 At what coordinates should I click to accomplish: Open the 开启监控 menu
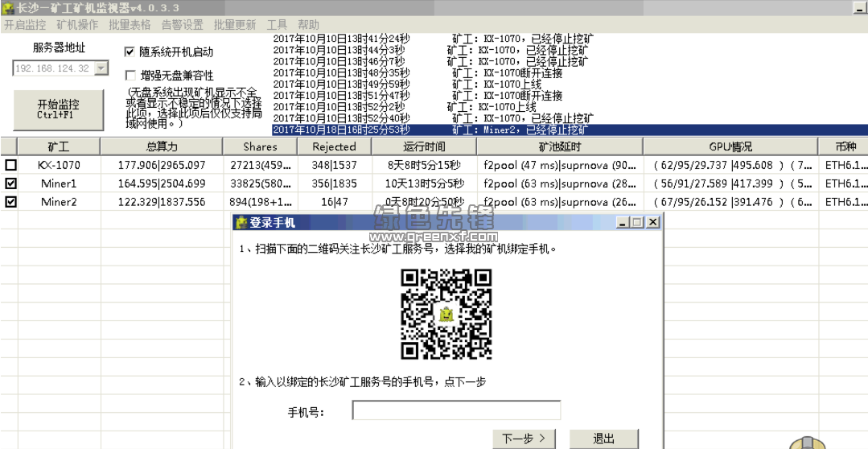(25, 25)
